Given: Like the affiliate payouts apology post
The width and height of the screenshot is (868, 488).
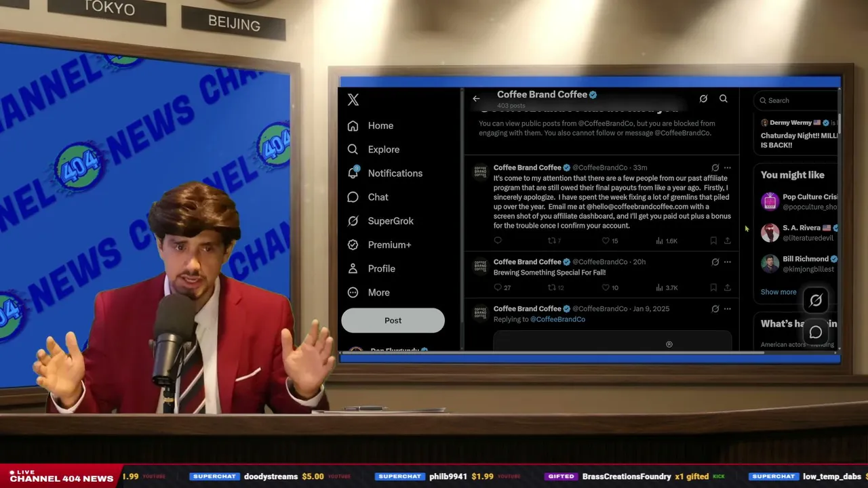Looking at the screenshot, I should coord(610,241).
